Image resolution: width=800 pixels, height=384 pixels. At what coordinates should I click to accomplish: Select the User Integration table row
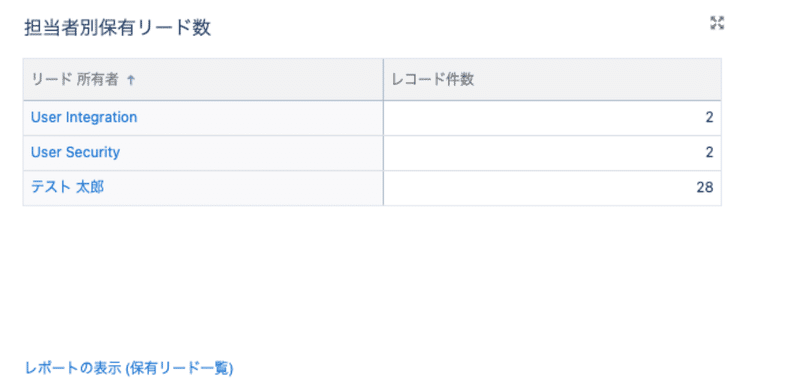point(372,118)
